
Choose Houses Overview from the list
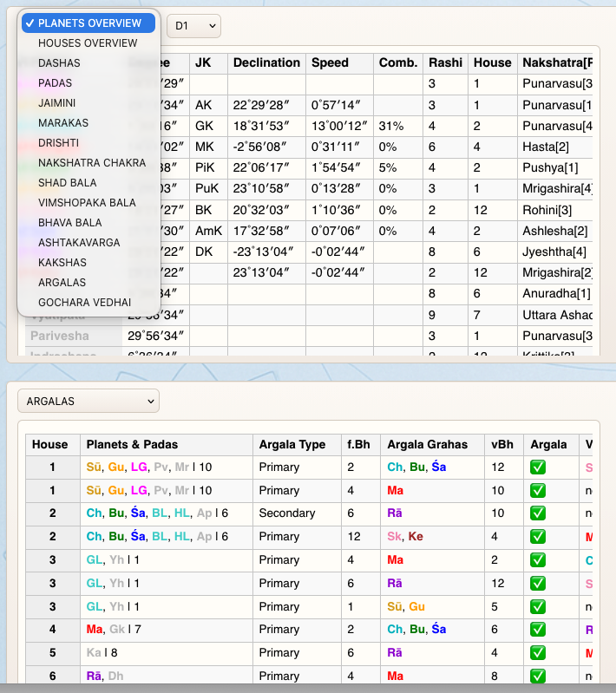pyautogui.click(x=88, y=43)
